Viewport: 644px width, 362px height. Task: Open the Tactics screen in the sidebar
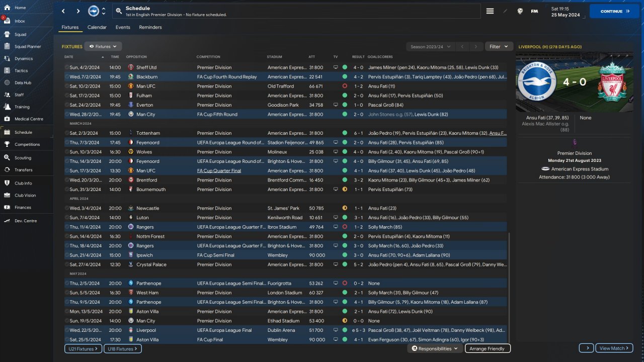click(21, 70)
